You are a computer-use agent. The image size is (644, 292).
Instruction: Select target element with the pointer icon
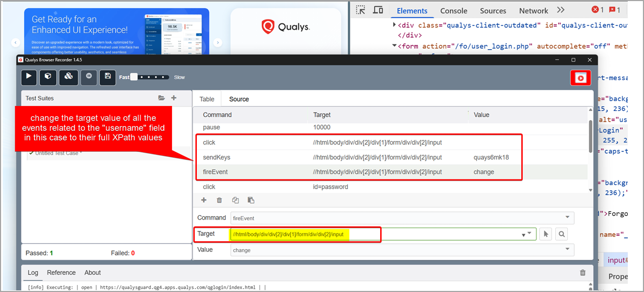coord(546,234)
